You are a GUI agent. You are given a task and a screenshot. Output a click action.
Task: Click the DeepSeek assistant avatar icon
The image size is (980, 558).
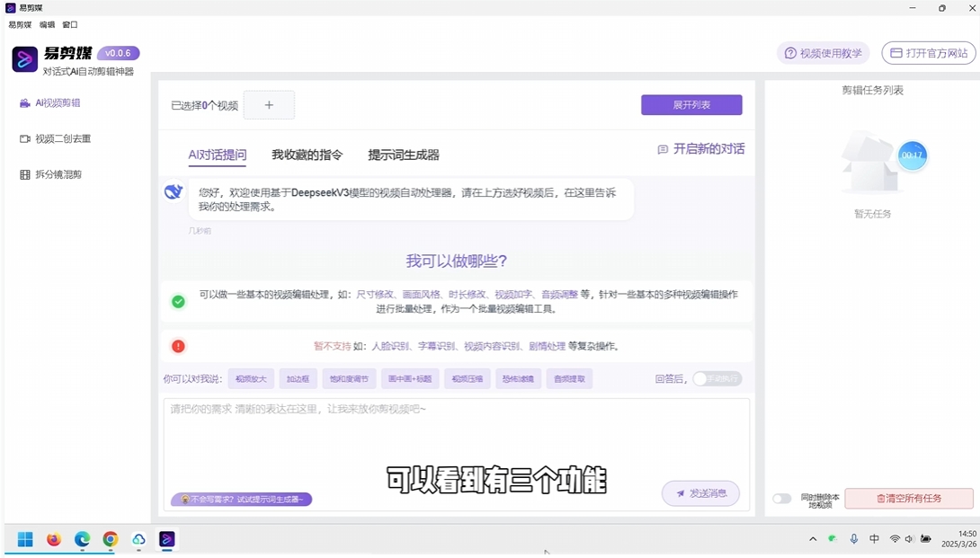(174, 191)
